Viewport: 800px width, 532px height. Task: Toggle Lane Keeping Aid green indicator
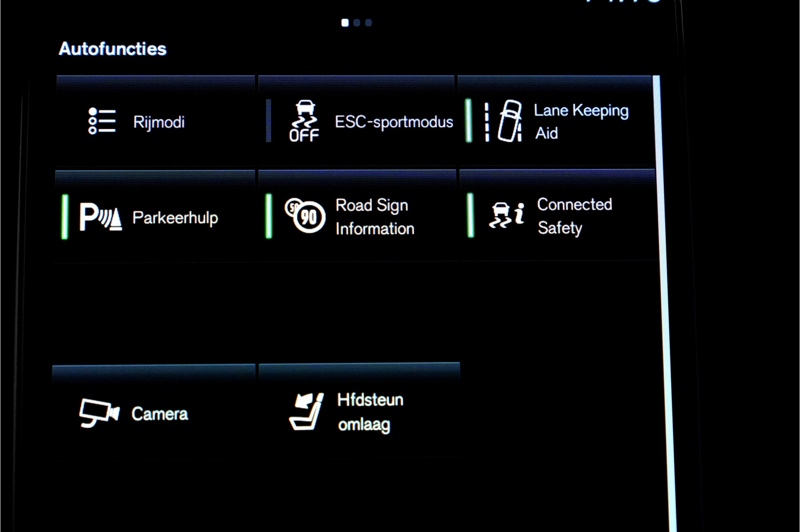click(469, 121)
